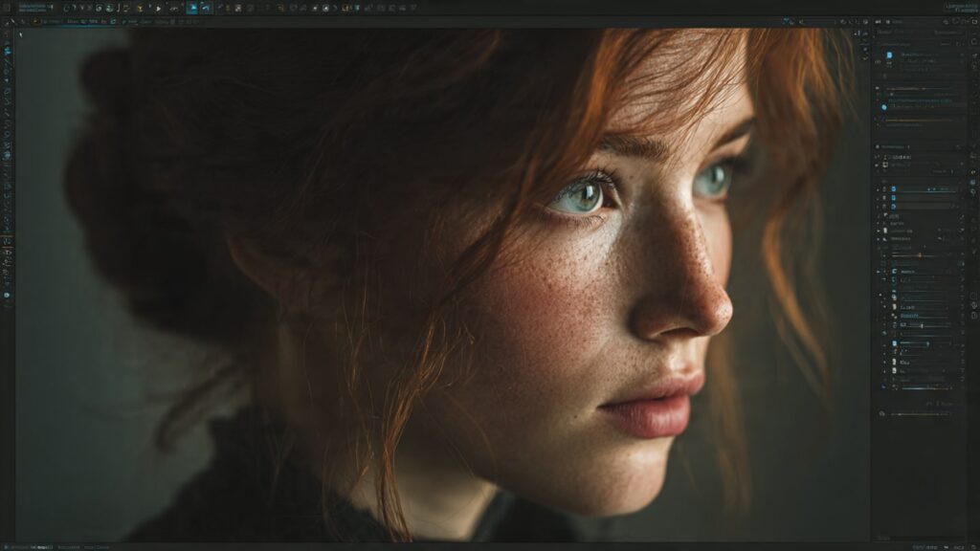Select the topmost tool in the left toolbar
This screenshot has width=980, height=551.
pos(7,33)
